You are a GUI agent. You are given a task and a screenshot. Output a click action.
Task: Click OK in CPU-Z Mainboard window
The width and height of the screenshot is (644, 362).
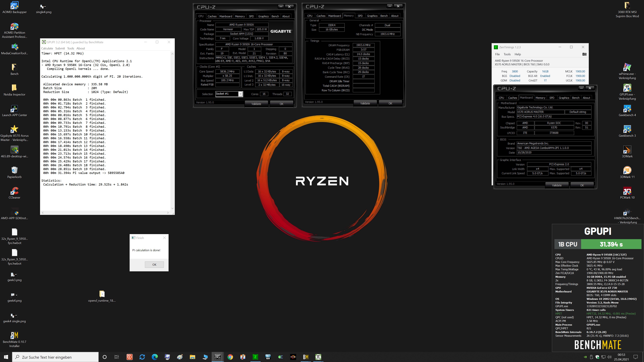coord(582,185)
